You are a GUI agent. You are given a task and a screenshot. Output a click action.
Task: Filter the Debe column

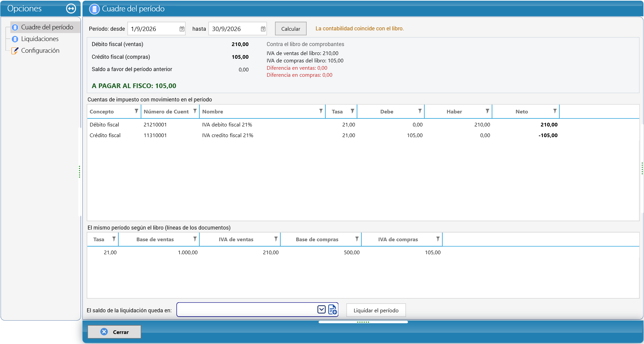pos(420,111)
